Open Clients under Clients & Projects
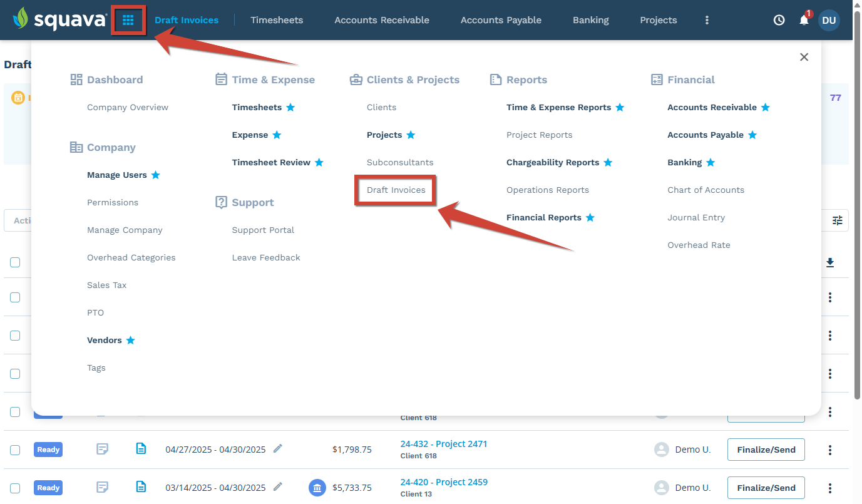 tap(382, 107)
